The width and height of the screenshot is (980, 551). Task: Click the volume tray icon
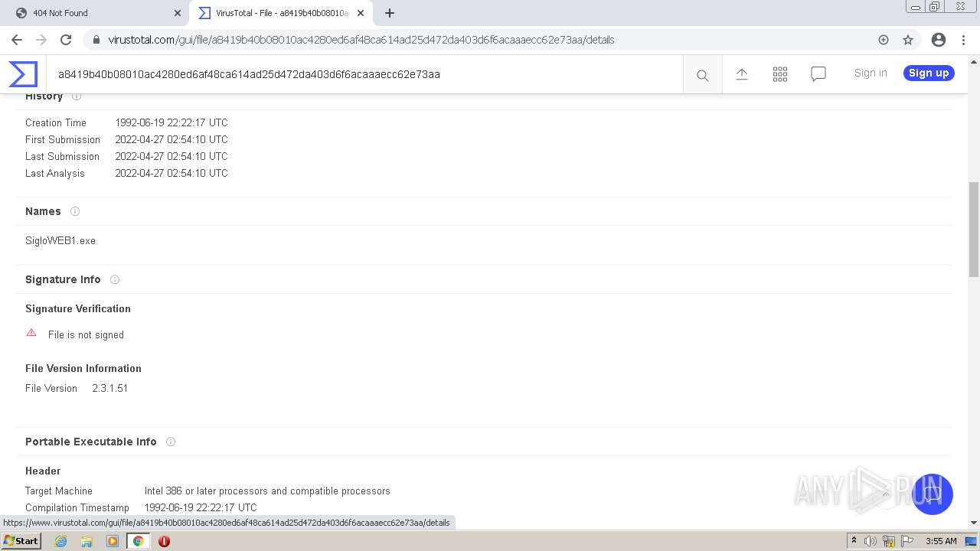click(x=871, y=541)
